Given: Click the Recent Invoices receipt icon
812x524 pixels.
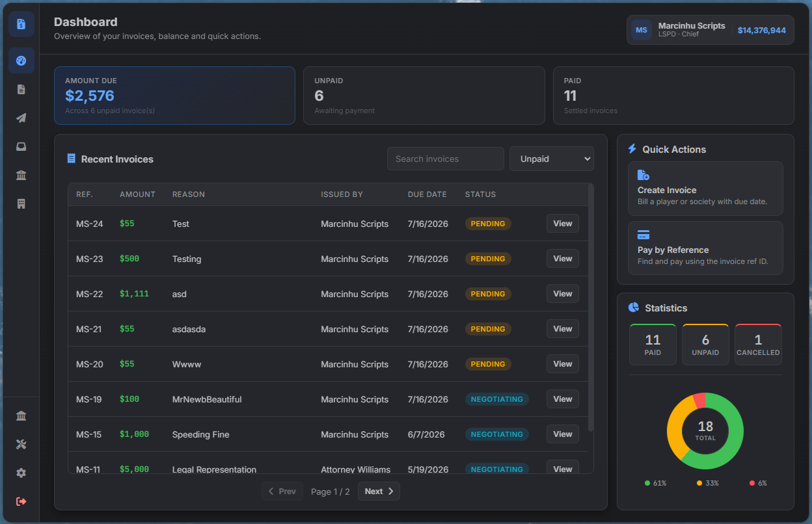Looking at the screenshot, I should [72, 159].
